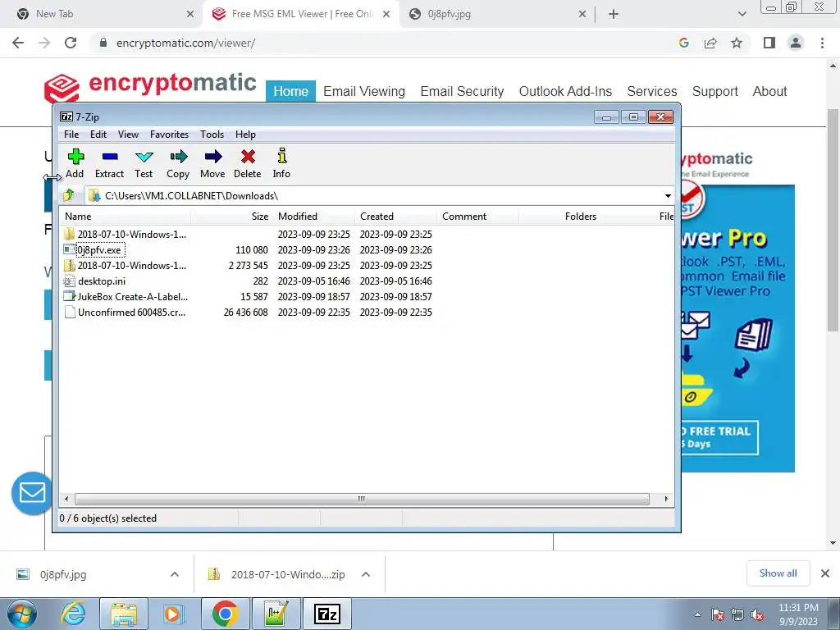
Task: Click the Chrome taskbar icon
Action: coord(225,614)
